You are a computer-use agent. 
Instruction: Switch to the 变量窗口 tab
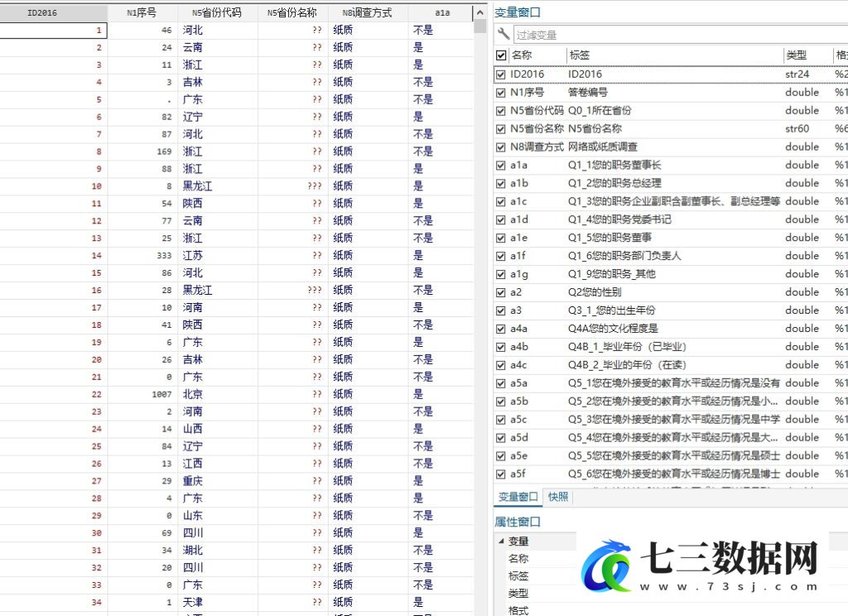click(518, 497)
